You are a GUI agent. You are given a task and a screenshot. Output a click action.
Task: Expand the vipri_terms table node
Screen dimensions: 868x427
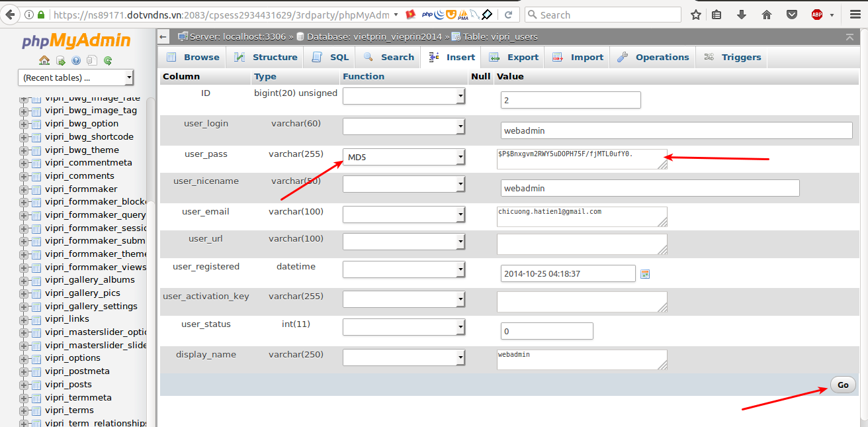(x=24, y=410)
